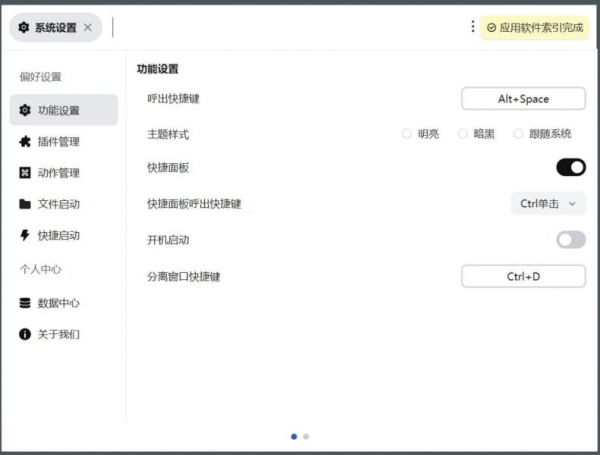Go to the second page dot indicator
Viewport: 600px width, 455px height.
[x=306, y=437]
